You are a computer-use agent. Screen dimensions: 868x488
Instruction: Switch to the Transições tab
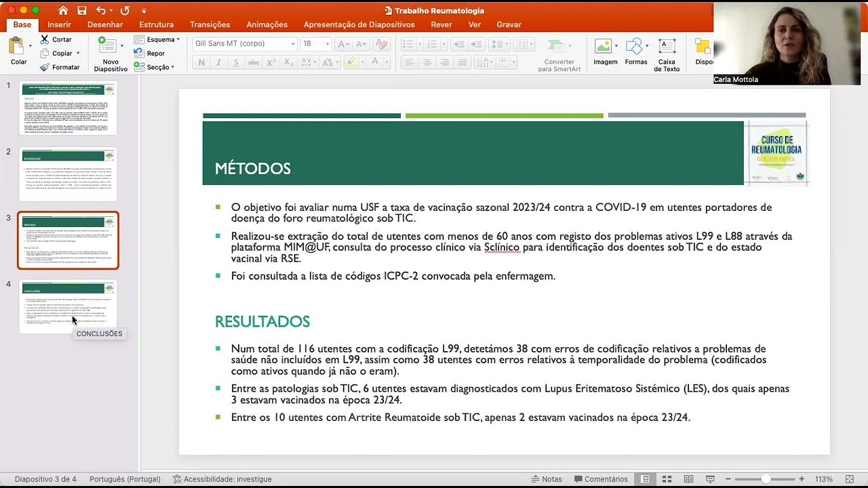tap(210, 24)
